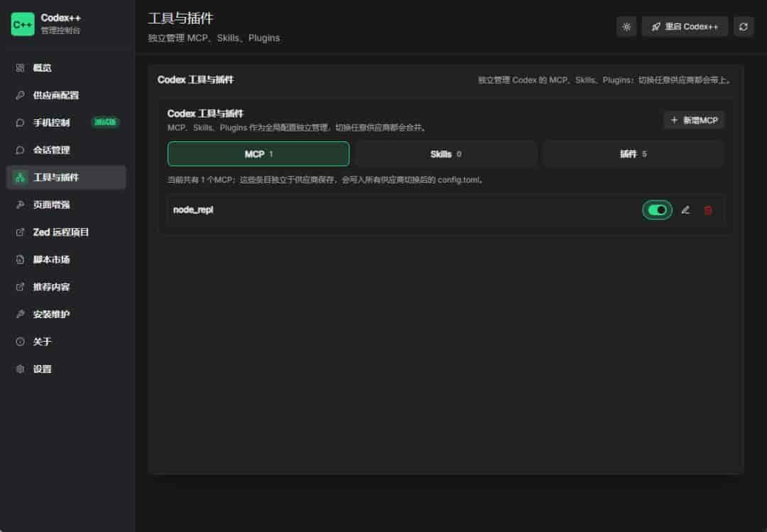Click the 概览 sidebar icon
The image size is (767, 532).
[20, 68]
